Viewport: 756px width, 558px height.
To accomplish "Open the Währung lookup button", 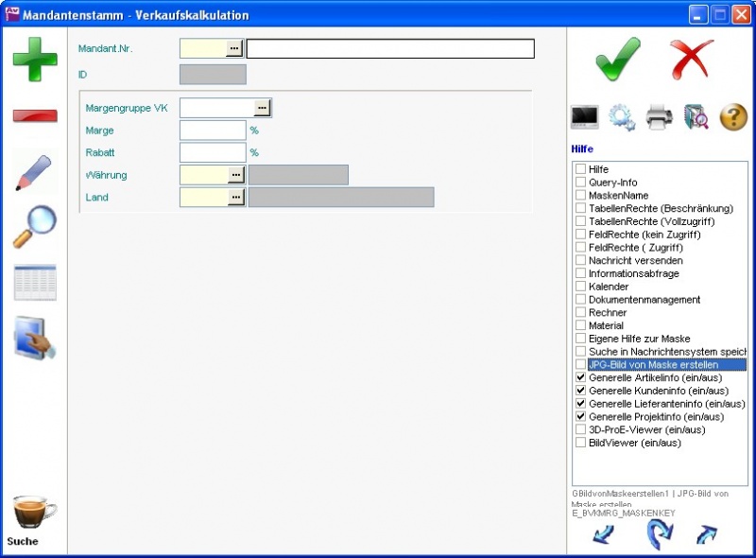I will [235, 175].
